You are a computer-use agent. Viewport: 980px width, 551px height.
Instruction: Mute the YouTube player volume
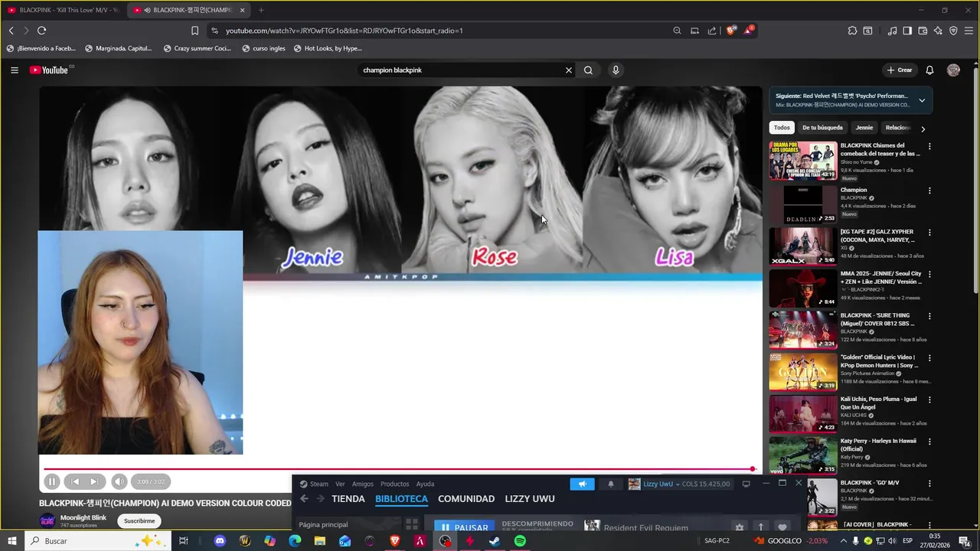119,481
